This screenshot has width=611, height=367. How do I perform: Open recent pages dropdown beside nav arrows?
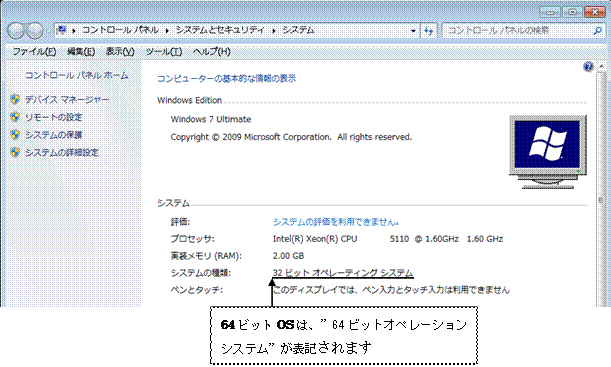point(48,31)
